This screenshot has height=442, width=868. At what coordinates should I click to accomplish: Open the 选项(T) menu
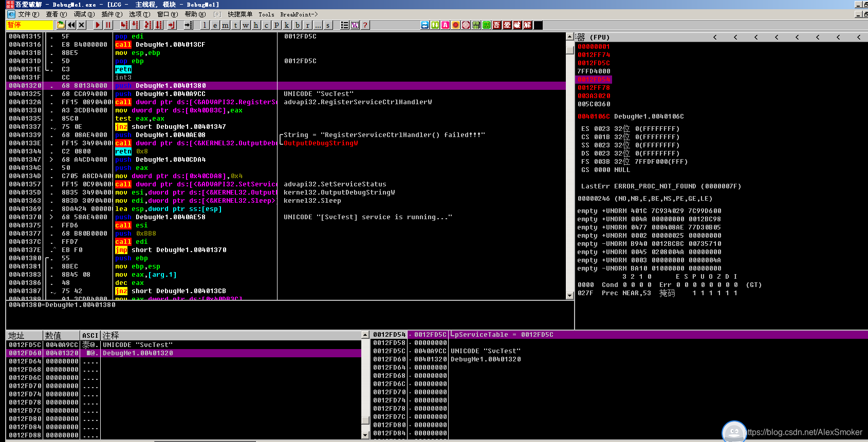tap(139, 14)
